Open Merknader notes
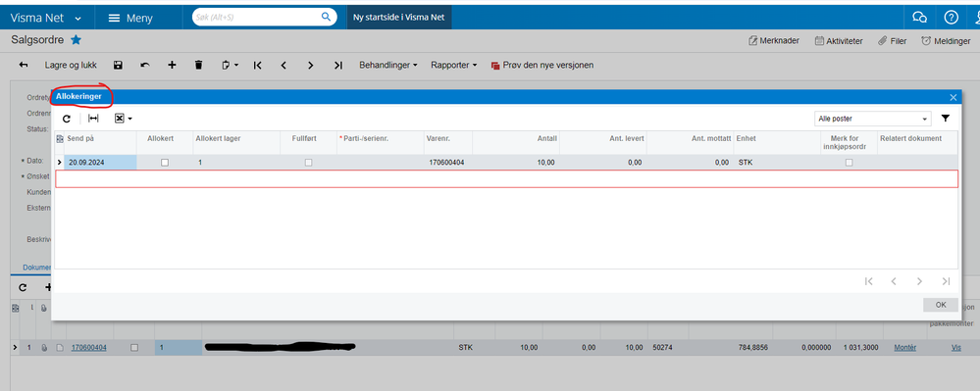Image resolution: width=980 pixels, height=391 pixels. point(774,40)
